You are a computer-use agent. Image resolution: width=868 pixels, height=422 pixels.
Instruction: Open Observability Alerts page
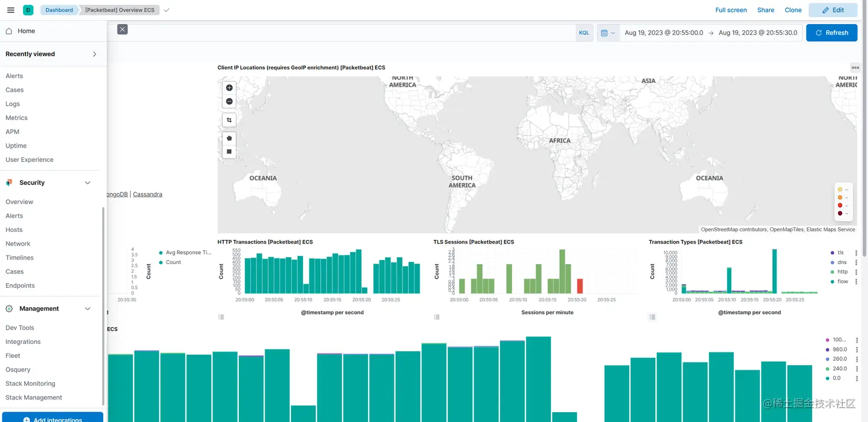point(14,76)
